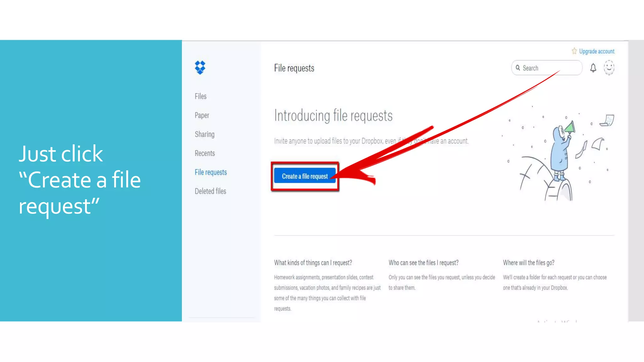Open the notifications bell
Screen dimensions: 644x362
(593, 68)
